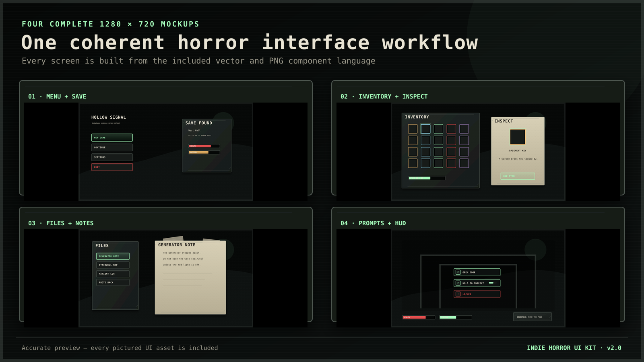Click the F key icon beside Hold to Inspect
Screen dimensions: 644x362
(x=458, y=283)
